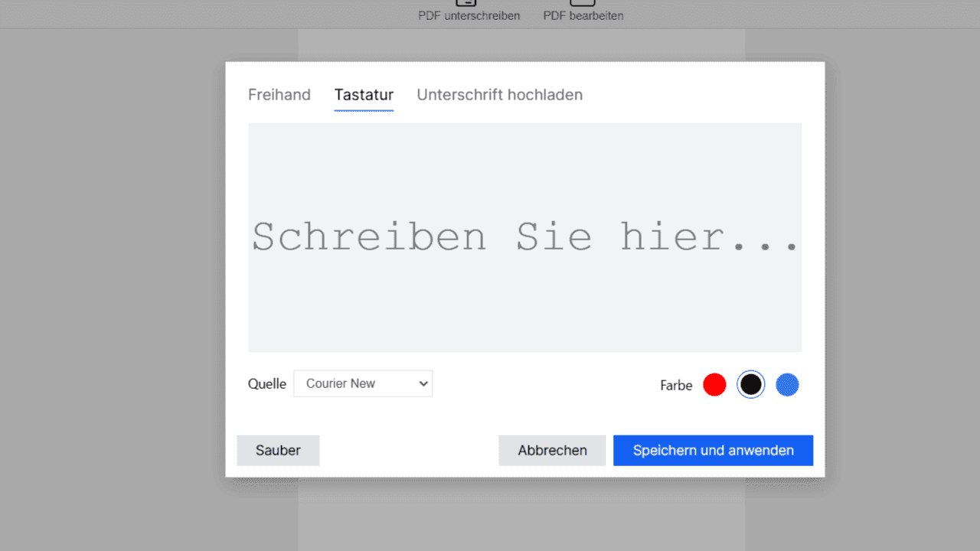Click the Farbe label
This screenshot has width=980, height=551.
point(676,385)
